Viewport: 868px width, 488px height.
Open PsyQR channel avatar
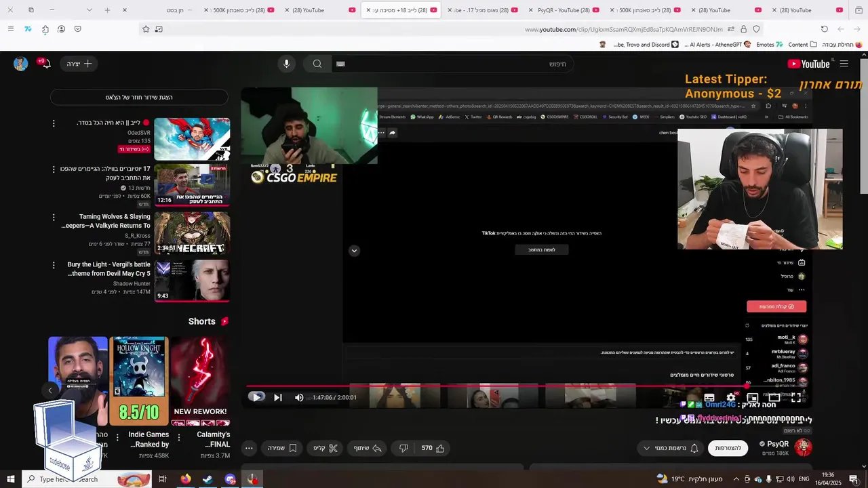[x=804, y=447]
